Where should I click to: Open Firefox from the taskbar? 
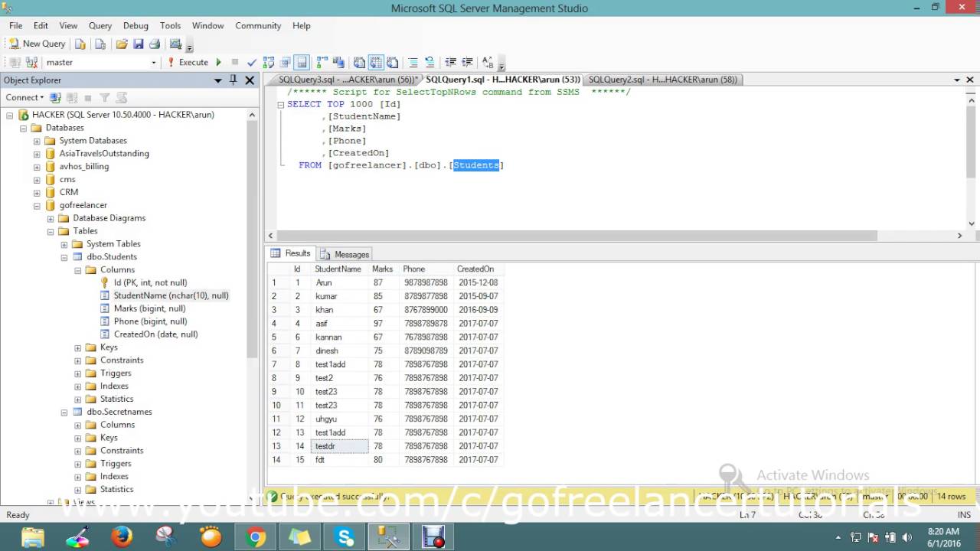pyautogui.click(x=122, y=537)
